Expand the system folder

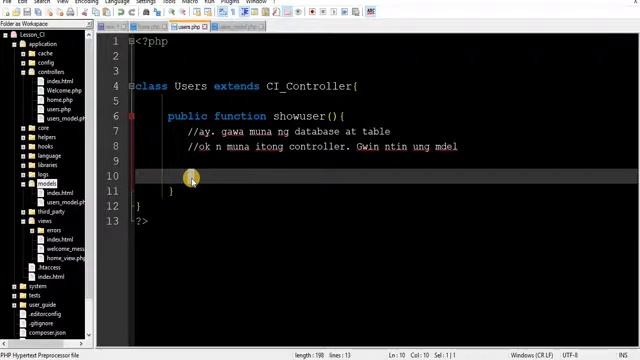(x=14, y=287)
